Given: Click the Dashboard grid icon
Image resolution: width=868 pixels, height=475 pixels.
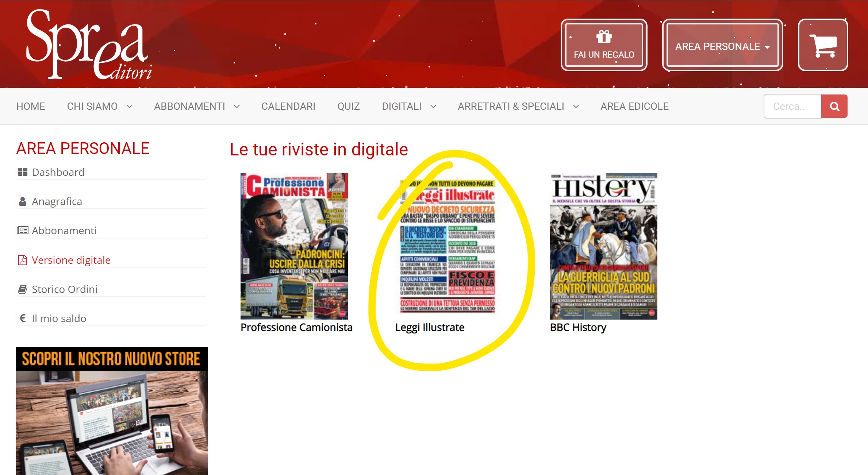Looking at the screenshot, I should 23,172.
